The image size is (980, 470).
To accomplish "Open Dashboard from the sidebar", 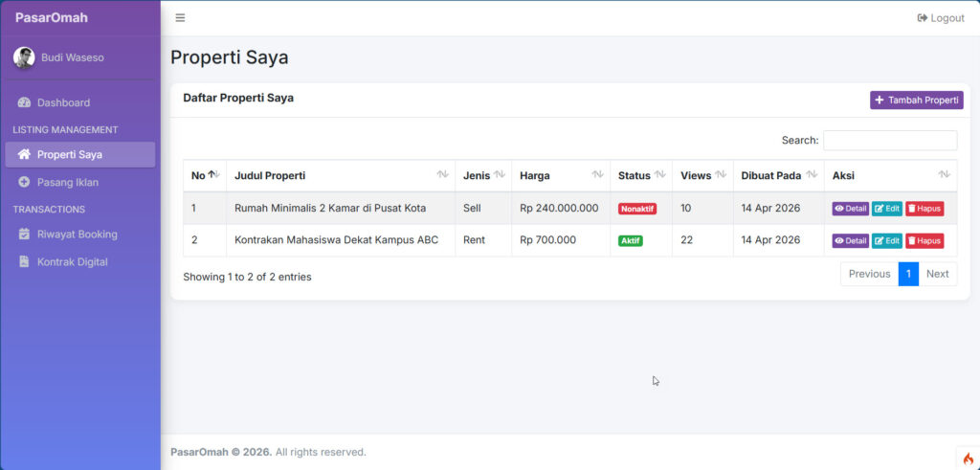I will (x=63, y=102).
